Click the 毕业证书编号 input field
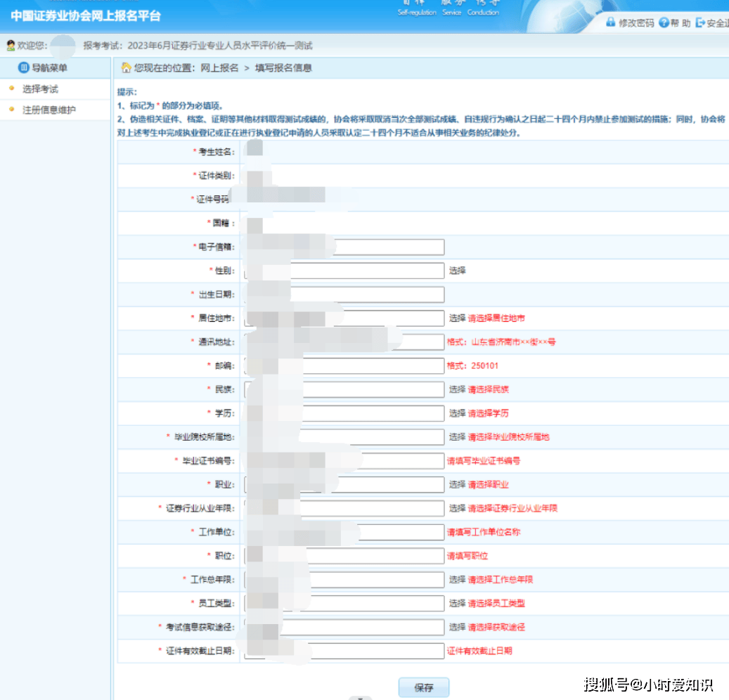Image resolution: width=729 pixels, height=700 pixels. (x=344, y=460)
